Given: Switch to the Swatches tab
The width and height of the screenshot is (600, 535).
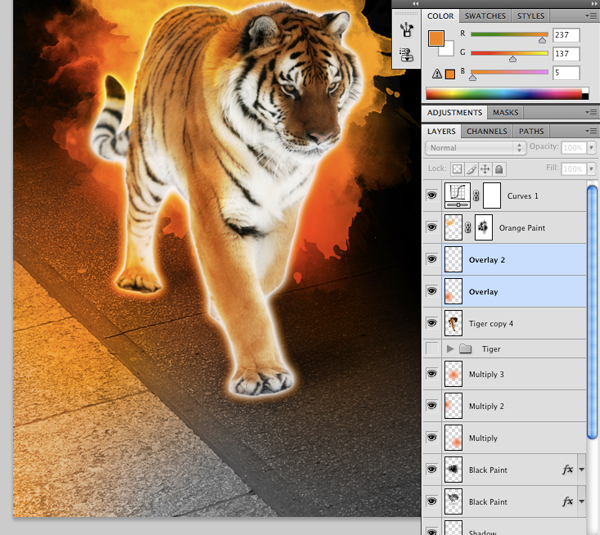Looking at the screenshot, I should click(x=485, y=16).
